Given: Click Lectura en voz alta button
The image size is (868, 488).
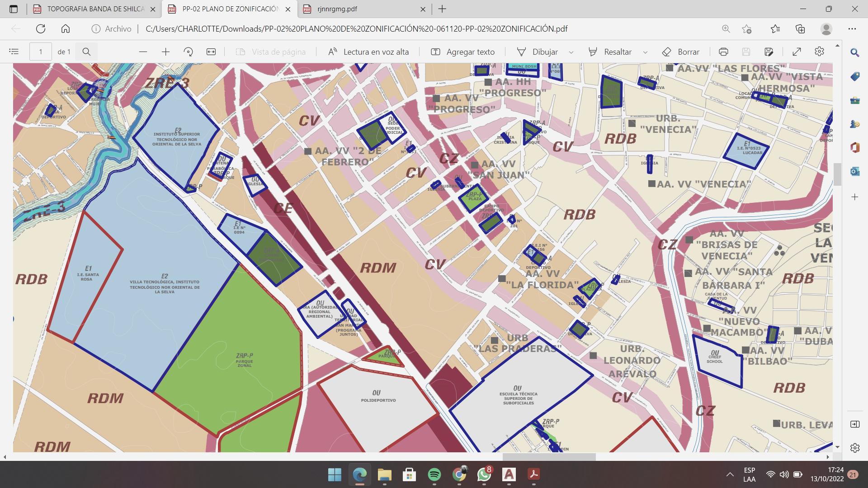Looking at the screenshot, I should [368, 52].
